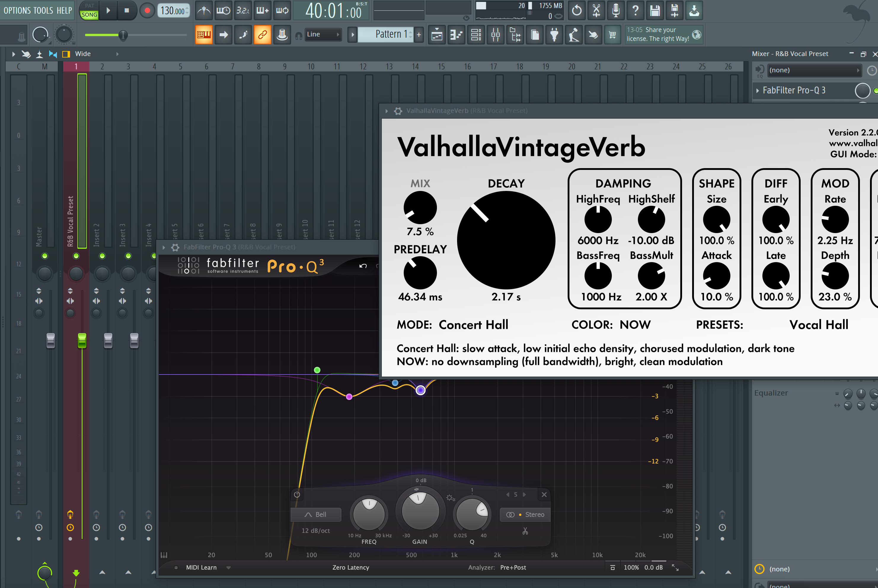The width and height of the screenshot is (878, 588).
Task: Click the undo history icon
Action: (x=577, y=10)
